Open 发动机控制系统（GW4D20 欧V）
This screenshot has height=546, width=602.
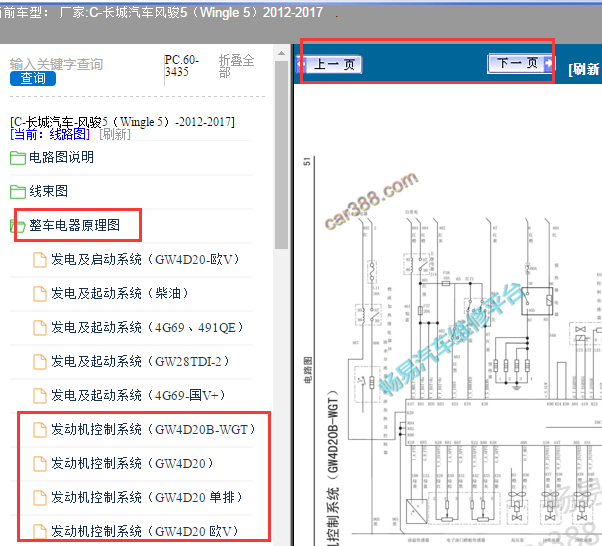coord(145,531)
